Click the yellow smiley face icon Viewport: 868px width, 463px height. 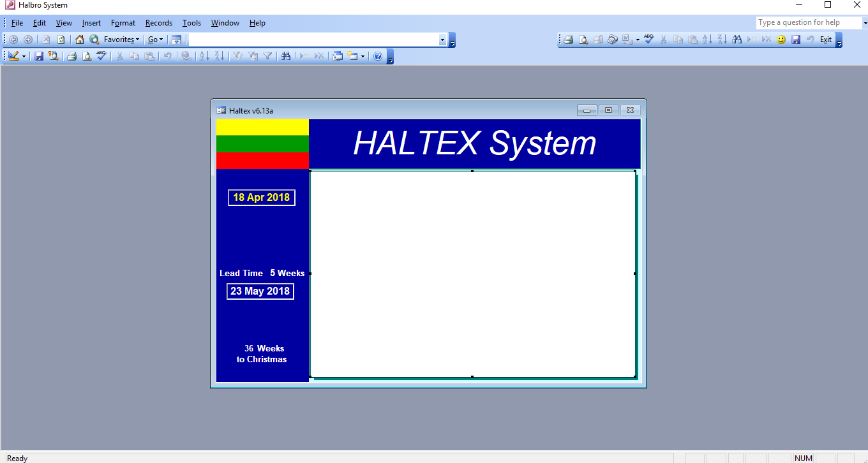click(x=781, y=40)
